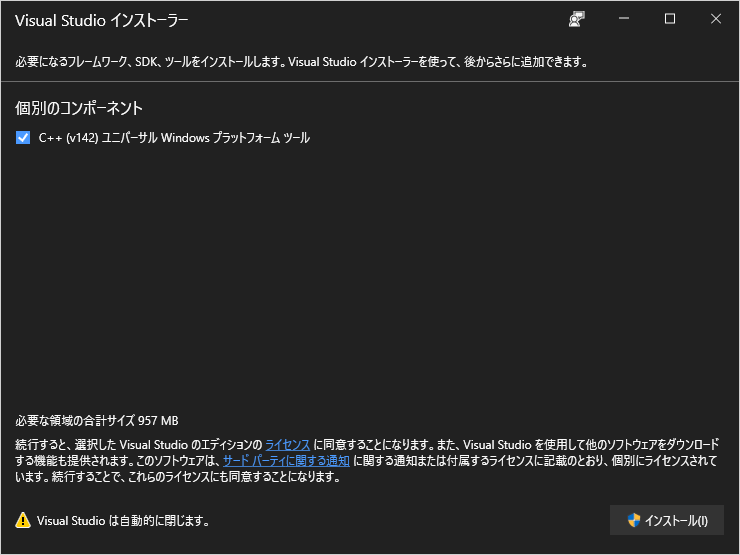
Task: Open the ライセンス link
Action: (x=288, y=443)
